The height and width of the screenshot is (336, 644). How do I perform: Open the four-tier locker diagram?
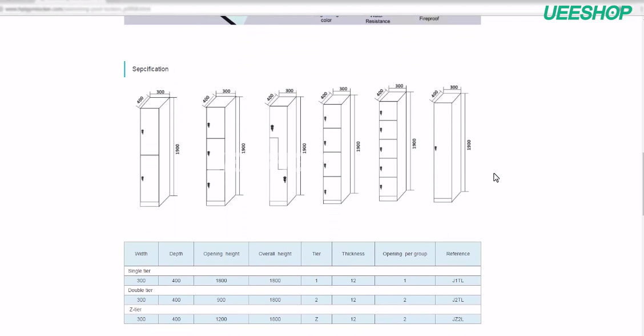pyautogui.click(x=335, y=151)
